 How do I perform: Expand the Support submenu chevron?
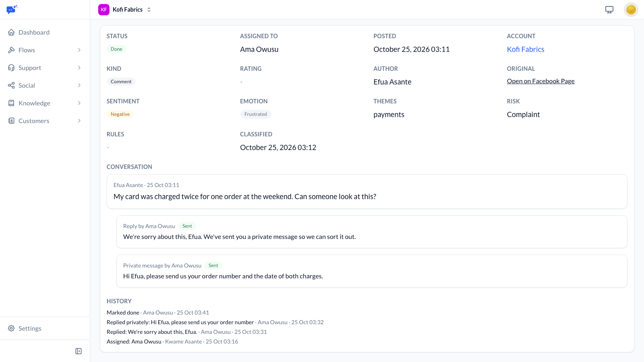point(79,68)
